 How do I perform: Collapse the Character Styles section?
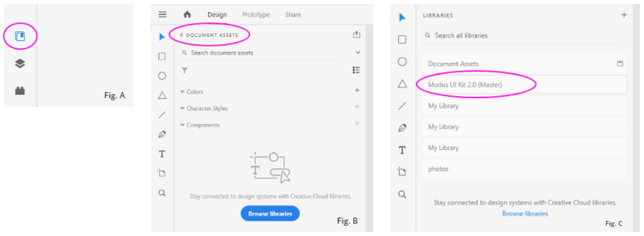point(183,108)
